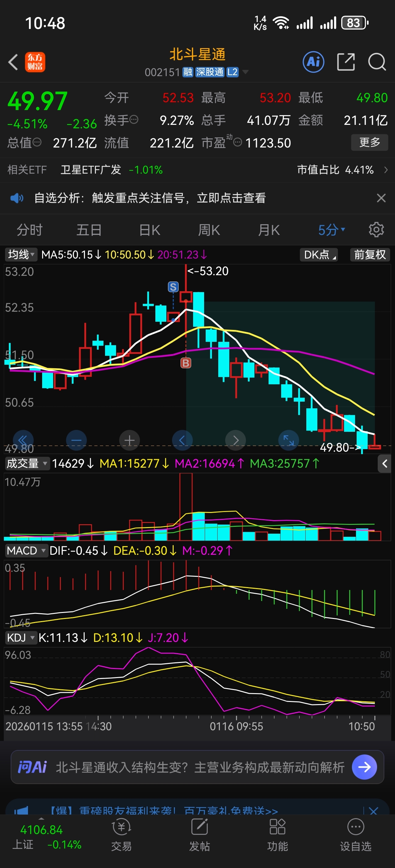Expand chart to fullscreen
The image size is (395, 868).
pos(288,440)
